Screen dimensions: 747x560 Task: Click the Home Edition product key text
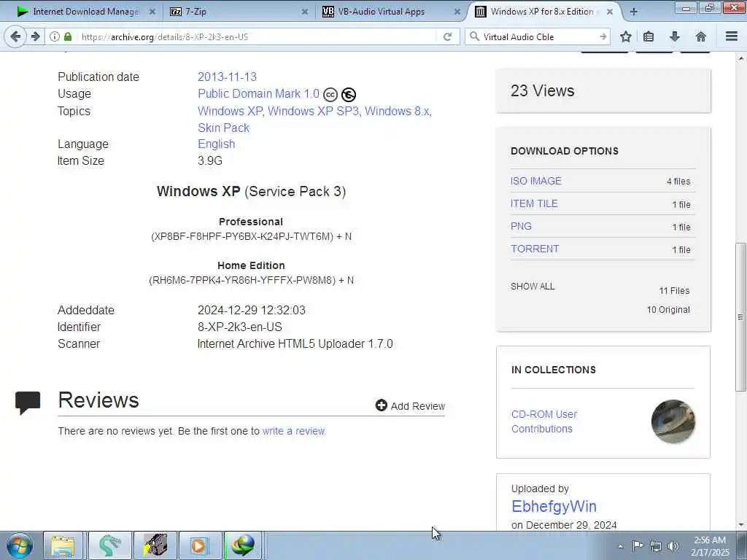[x=251, y=280]
